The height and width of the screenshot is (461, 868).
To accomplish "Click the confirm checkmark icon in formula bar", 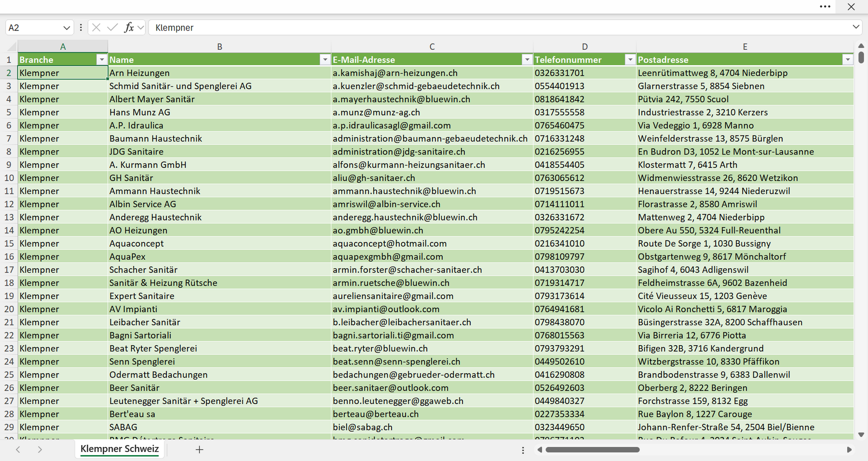I will 112,28.
